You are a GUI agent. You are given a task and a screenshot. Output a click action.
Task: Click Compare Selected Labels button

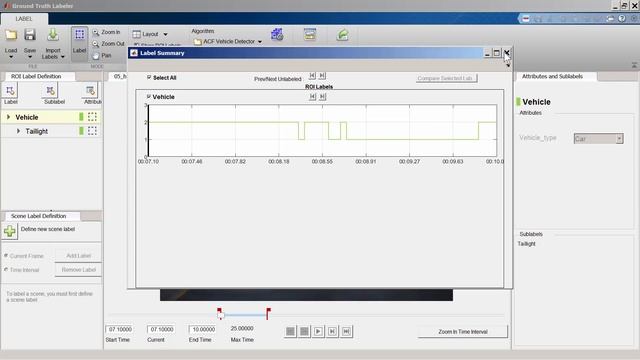pyautogui.click(x=447, y=78)
